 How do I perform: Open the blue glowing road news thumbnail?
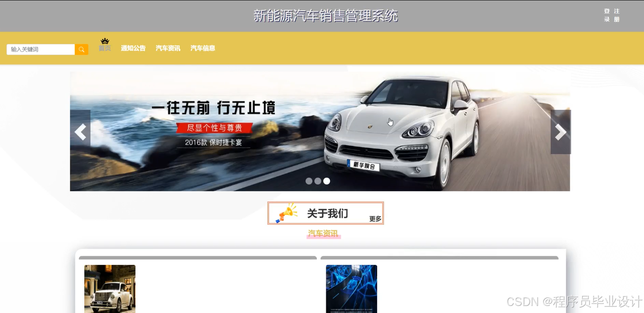351,289
